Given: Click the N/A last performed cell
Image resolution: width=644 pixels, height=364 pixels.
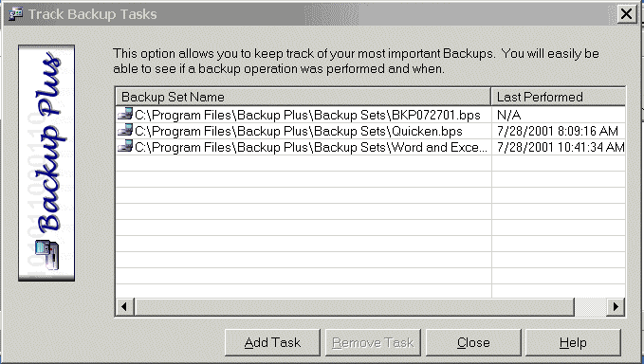Looking at the screenshot, I should [x=509, y=115].
